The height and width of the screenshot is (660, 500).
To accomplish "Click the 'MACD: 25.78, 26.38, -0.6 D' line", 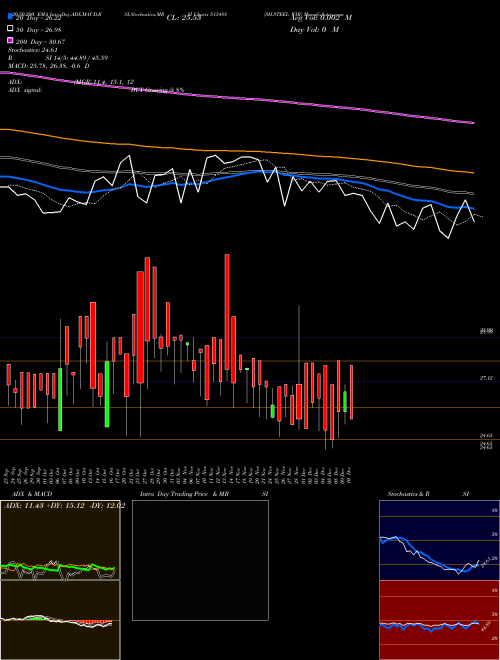I will 49,66.
